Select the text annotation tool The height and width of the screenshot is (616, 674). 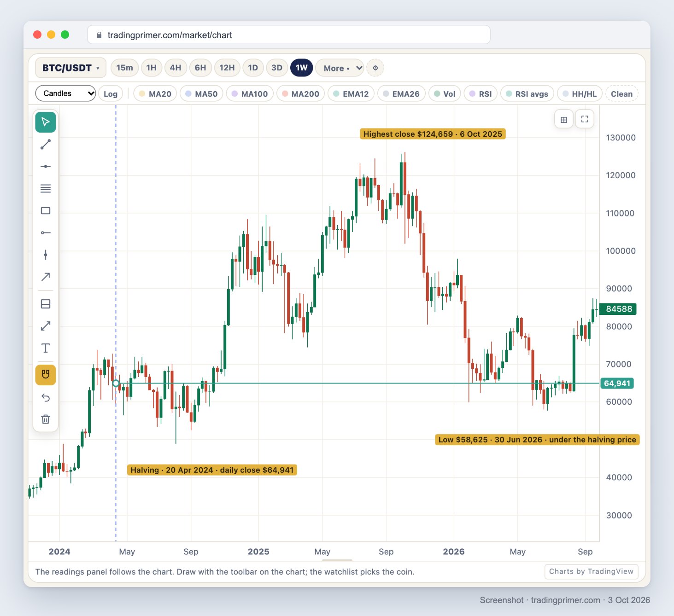click(46, 348)
